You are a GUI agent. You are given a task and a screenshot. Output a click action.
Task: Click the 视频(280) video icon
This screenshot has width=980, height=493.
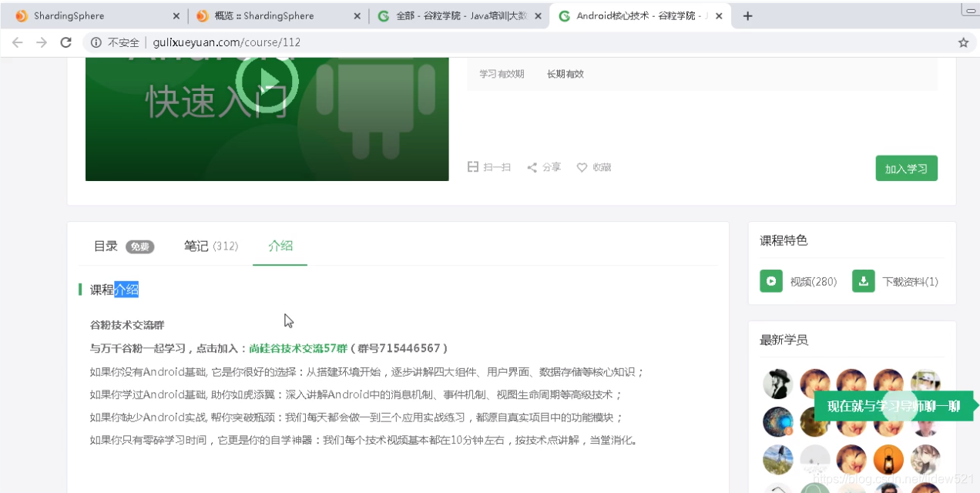771,281
